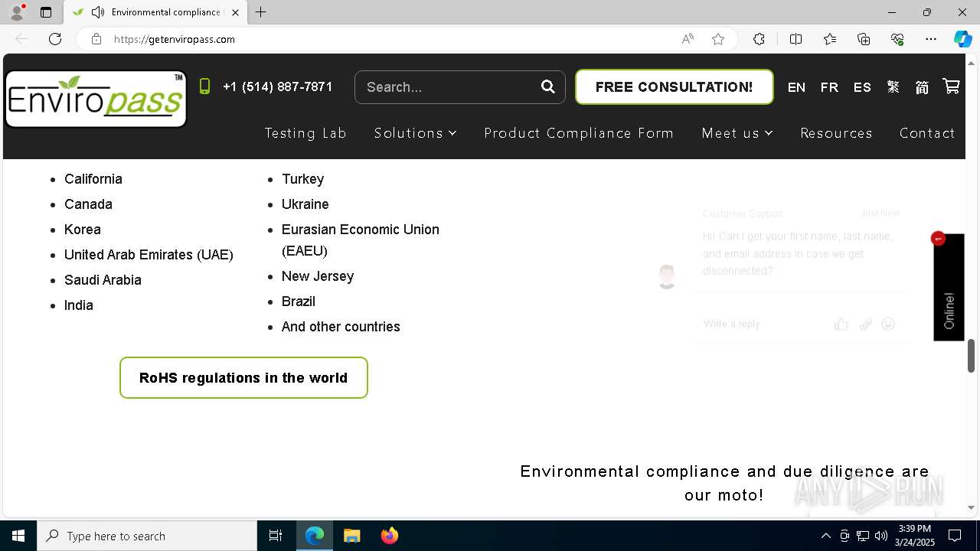Switch to Traditional Chinese language
This screenshot has height=551, width=980.
(x=893, y=86)
